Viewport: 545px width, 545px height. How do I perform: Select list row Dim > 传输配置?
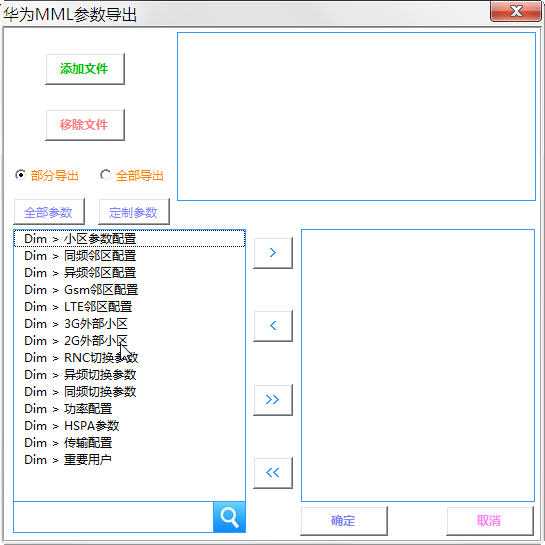129,443
